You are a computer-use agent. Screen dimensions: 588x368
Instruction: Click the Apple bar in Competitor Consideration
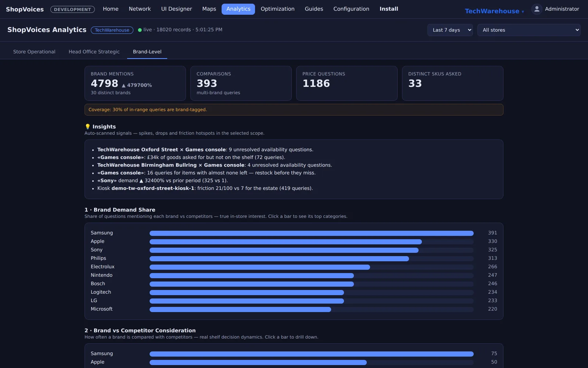pos(258,362)
